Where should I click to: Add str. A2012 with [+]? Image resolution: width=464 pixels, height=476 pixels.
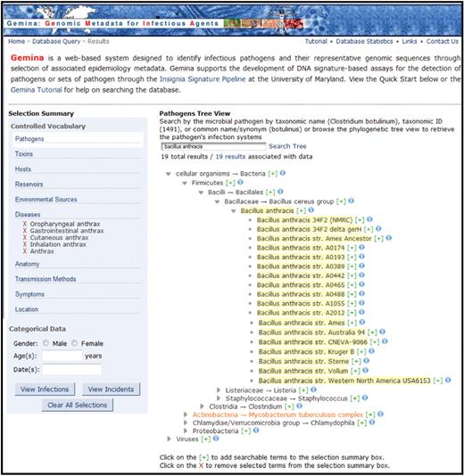tap(352, 313)
